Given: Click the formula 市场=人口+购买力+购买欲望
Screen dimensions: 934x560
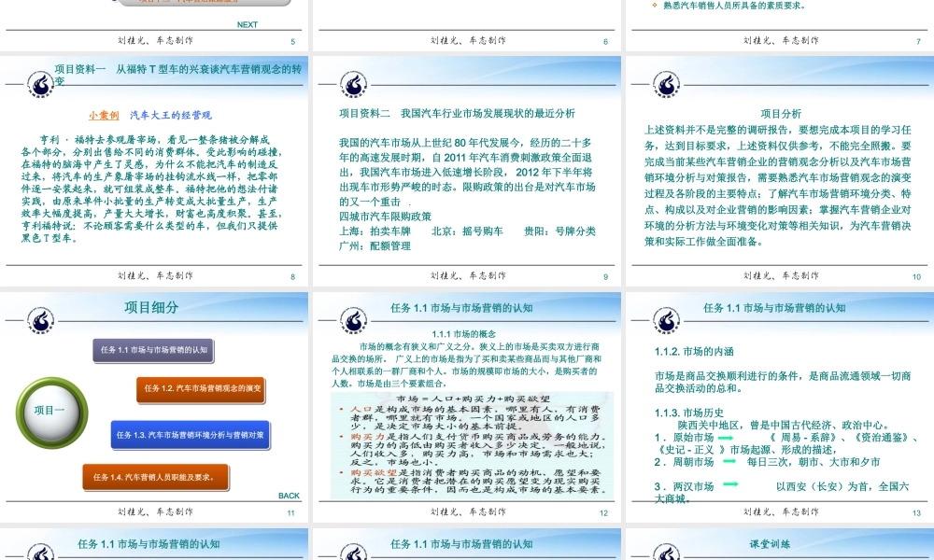Looking at the screenshot, I should [473, 399].
